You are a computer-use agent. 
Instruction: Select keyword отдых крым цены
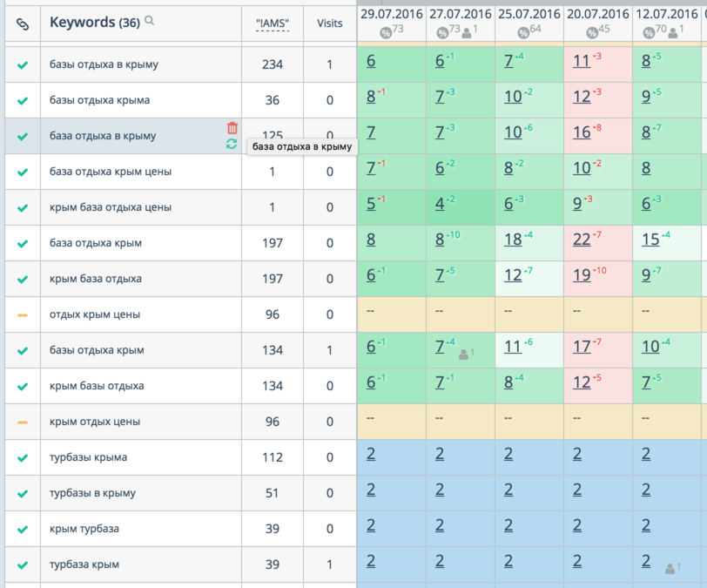95,314
